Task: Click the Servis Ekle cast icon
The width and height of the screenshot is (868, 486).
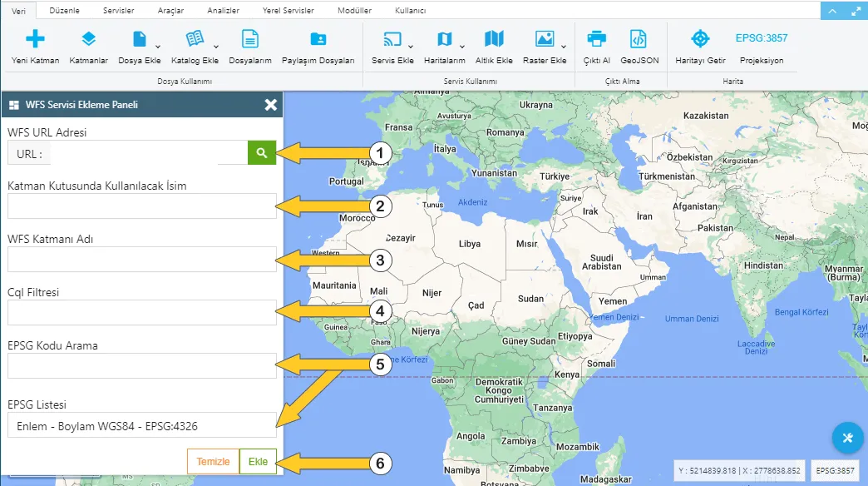Action: pos(392,39)
